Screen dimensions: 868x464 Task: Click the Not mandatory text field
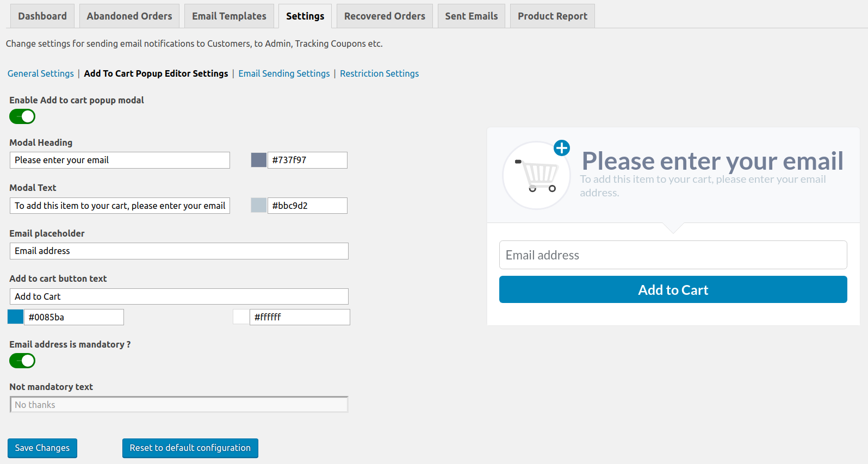tap(179, 405)
